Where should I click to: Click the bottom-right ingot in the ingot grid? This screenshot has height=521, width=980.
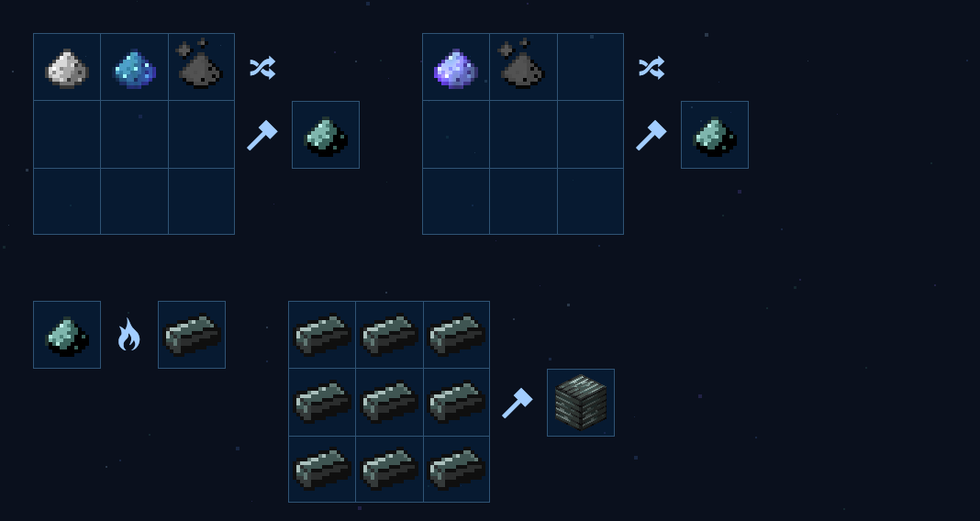[456, 469]
